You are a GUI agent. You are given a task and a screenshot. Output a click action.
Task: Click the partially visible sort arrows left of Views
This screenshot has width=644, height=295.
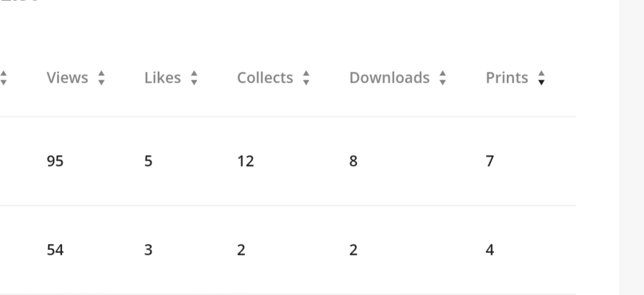(3, 78)
